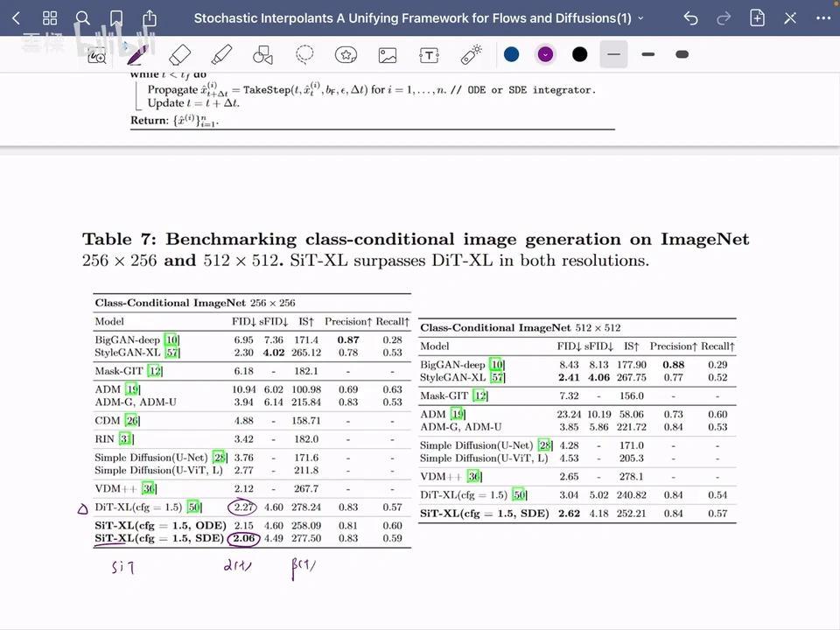Undo the last annotation
The width and height of the screenshot is (840, 630).
pyautogui.click(x=690, y=17)
